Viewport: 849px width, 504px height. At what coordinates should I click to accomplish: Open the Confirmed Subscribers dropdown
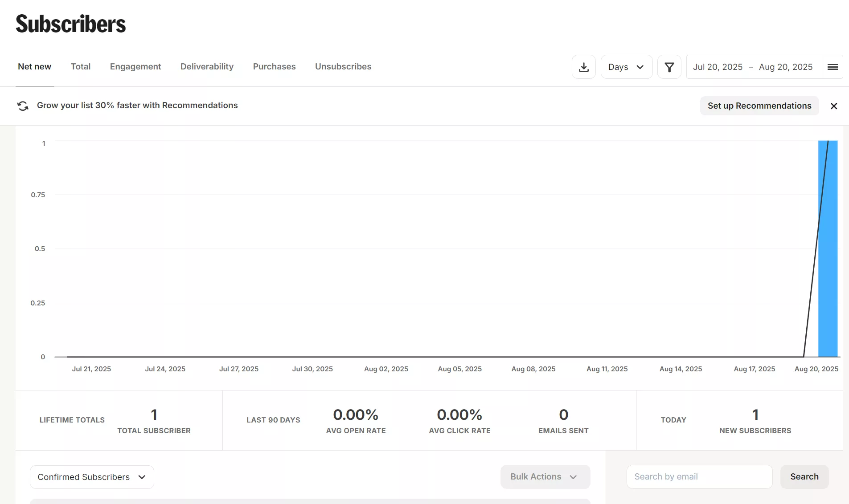(92, 477)
